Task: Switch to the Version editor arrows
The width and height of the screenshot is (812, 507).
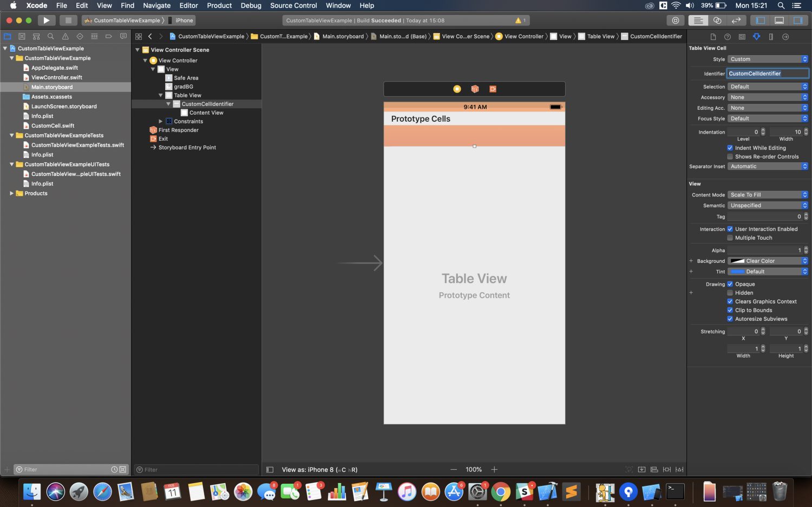Action: (x=736, y=21)
